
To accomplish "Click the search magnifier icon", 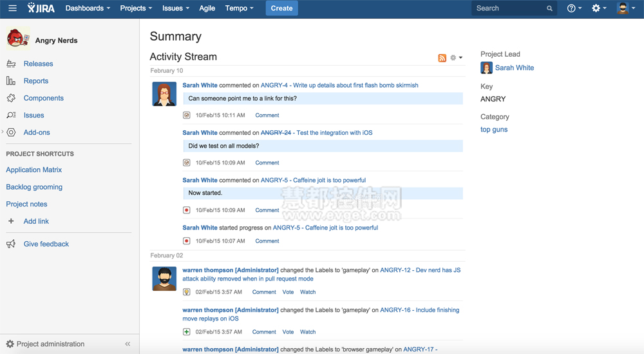I will tap(549, 8).
